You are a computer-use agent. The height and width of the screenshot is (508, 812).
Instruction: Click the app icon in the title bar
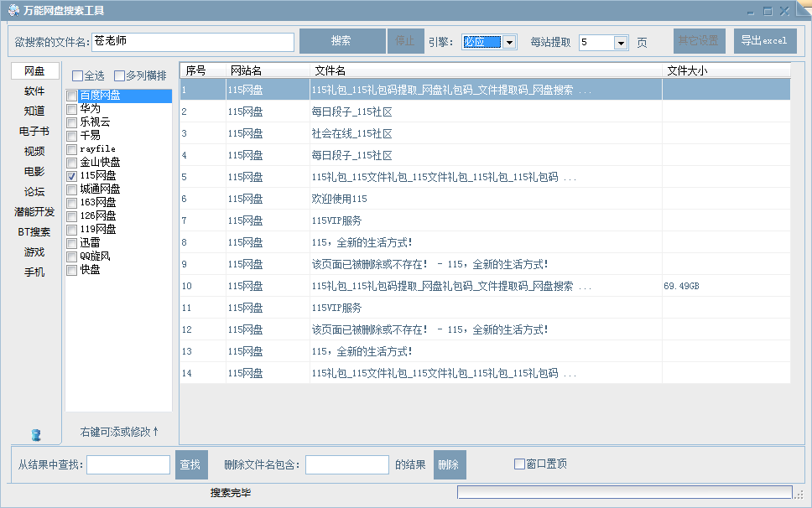click(13, 10)
